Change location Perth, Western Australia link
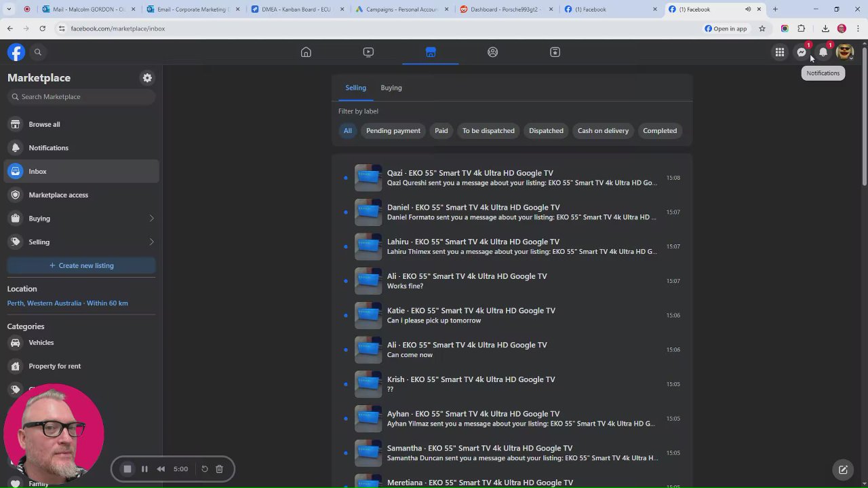The image size is (868, 488). coord(67,303)
